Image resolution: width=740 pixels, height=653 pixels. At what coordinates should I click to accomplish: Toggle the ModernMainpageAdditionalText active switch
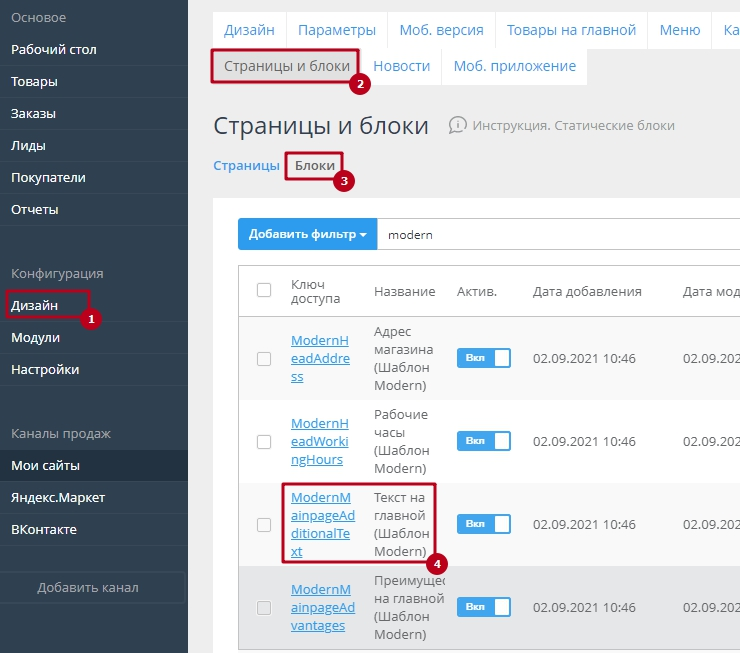click(483, 523)
